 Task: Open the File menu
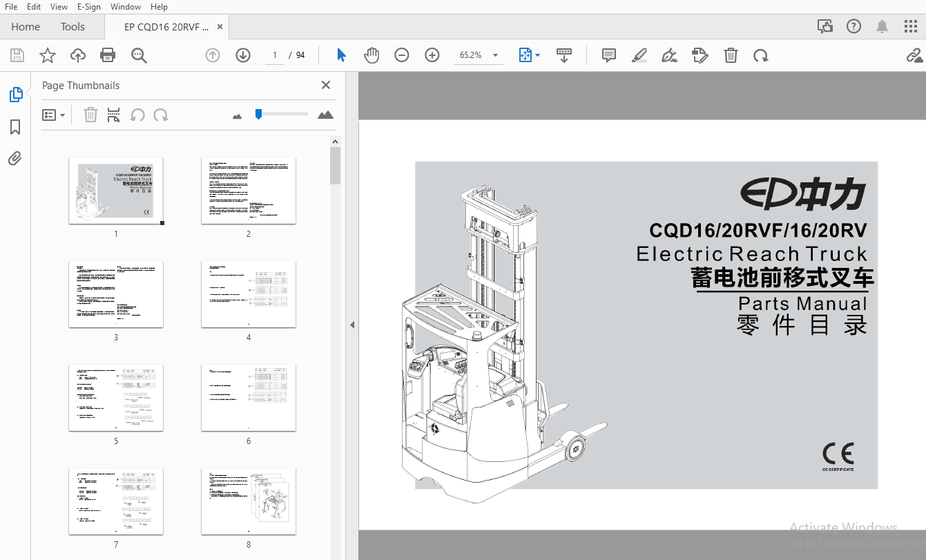[x=11, y=7]
